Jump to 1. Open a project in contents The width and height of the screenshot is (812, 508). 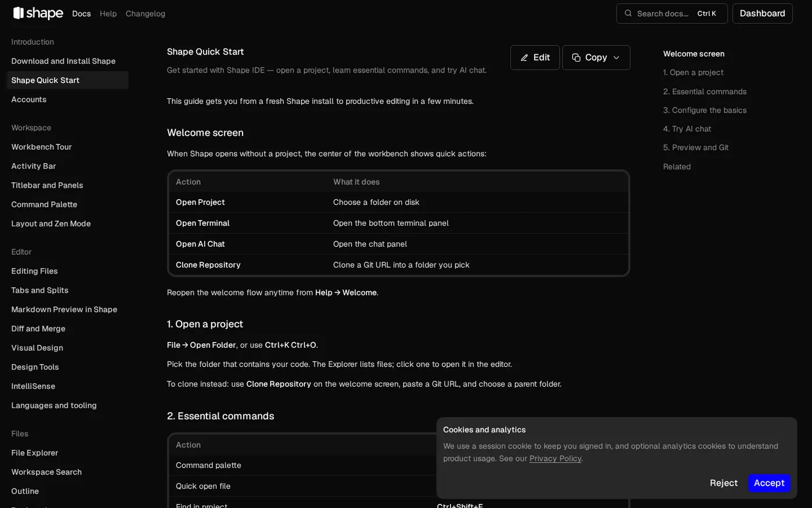coord(693,73)
